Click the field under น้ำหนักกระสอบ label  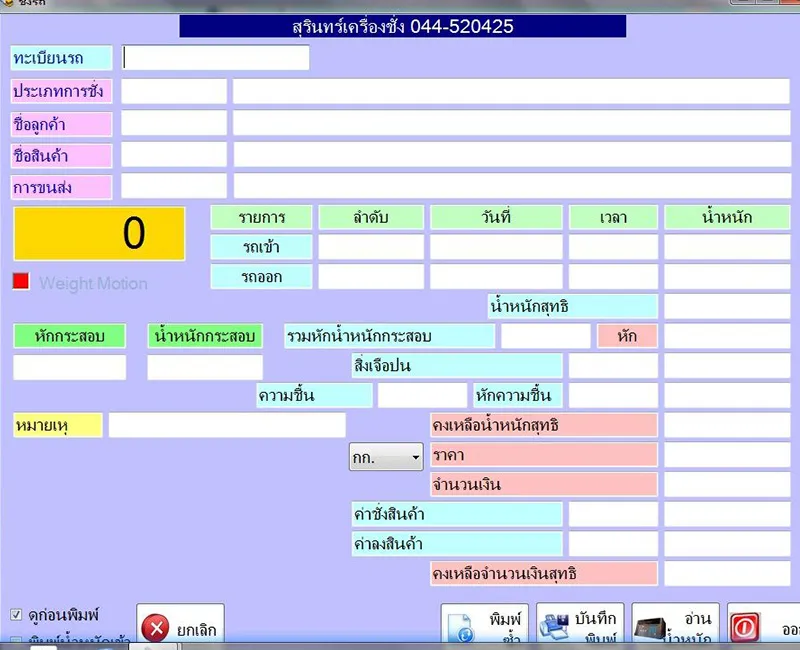(205, 367)
